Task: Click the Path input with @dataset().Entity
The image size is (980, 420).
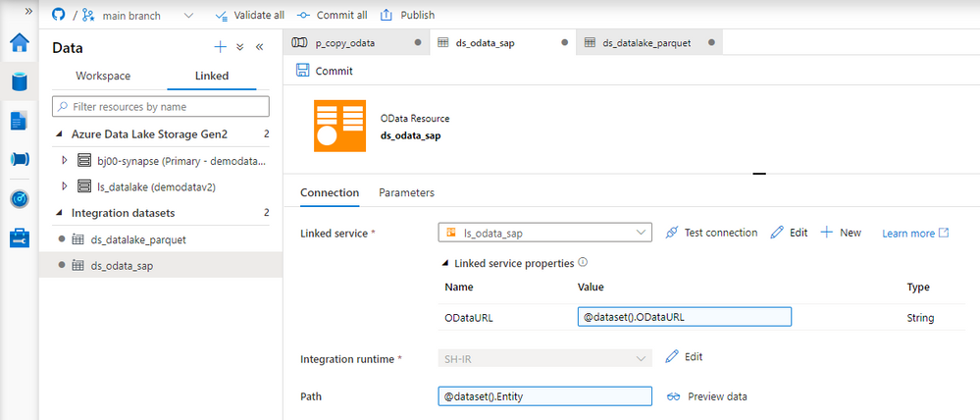Action: 545,396
